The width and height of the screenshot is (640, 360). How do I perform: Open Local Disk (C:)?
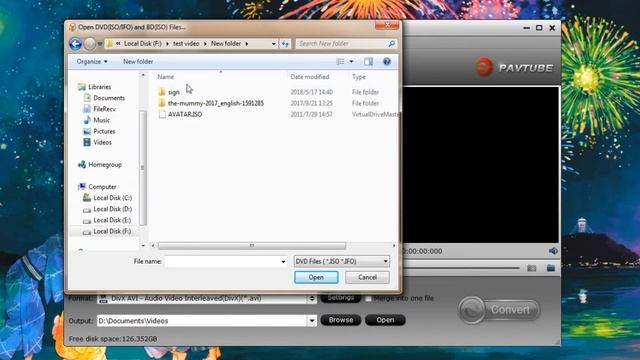pos(112,198)
